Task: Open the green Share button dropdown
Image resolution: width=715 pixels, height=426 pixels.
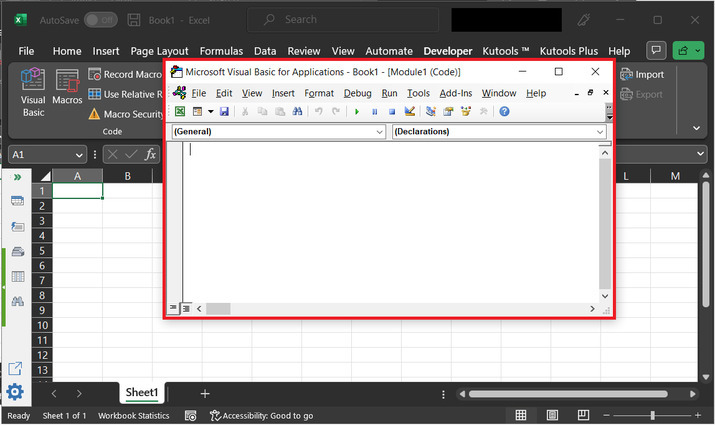Action: [698, 51]
